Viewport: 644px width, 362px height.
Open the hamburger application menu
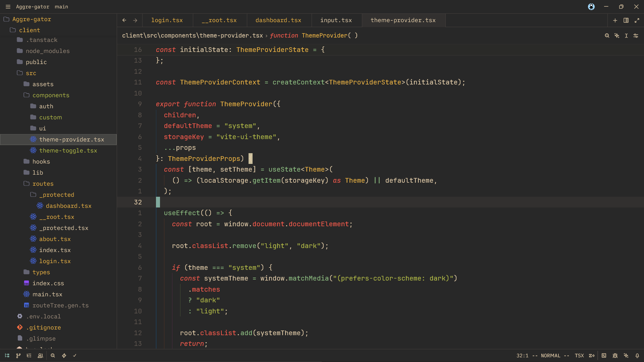pyautogui.click(x=8, y=7)
